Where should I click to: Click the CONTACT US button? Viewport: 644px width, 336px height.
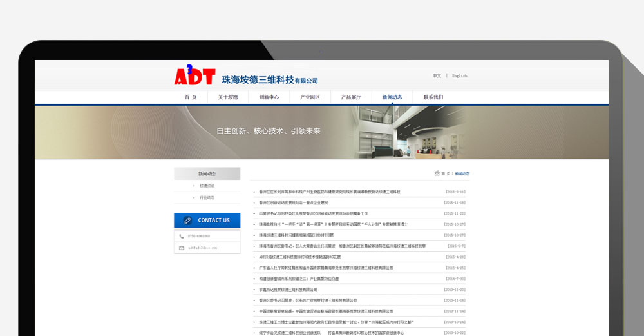click(x=207, y=221)
